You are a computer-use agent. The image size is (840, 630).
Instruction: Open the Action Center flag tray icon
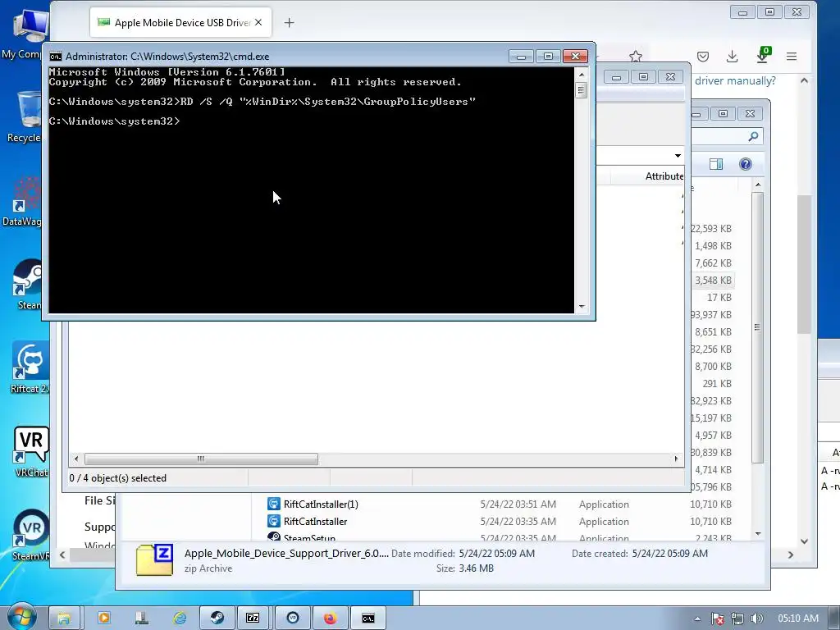coord(718,619)
